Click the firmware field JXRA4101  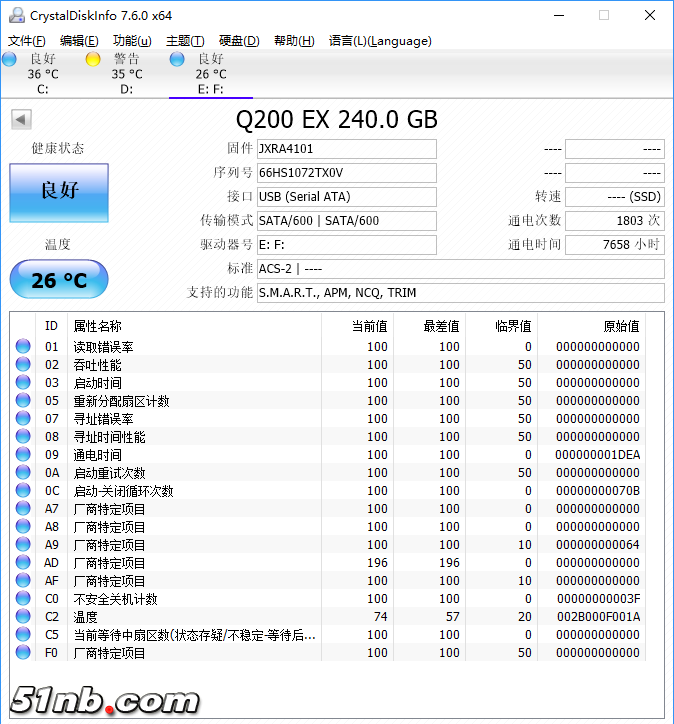346,149
